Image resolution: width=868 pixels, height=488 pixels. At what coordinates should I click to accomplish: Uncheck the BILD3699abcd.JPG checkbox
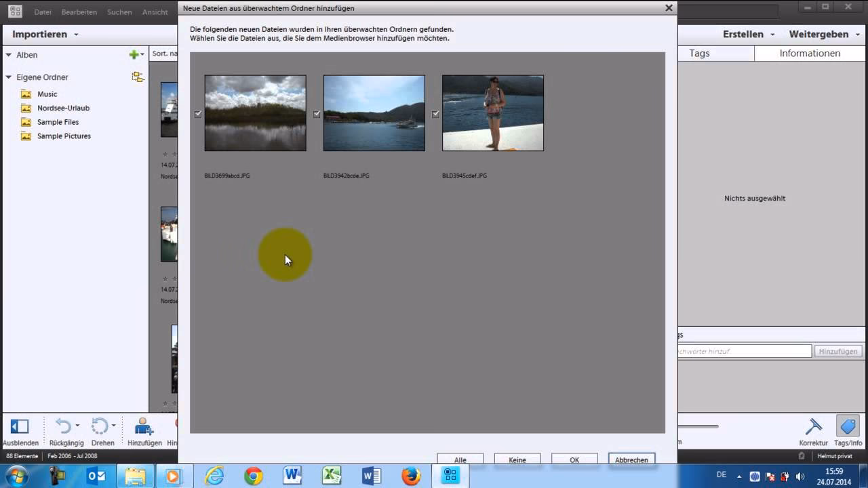[x=198, y=114]
